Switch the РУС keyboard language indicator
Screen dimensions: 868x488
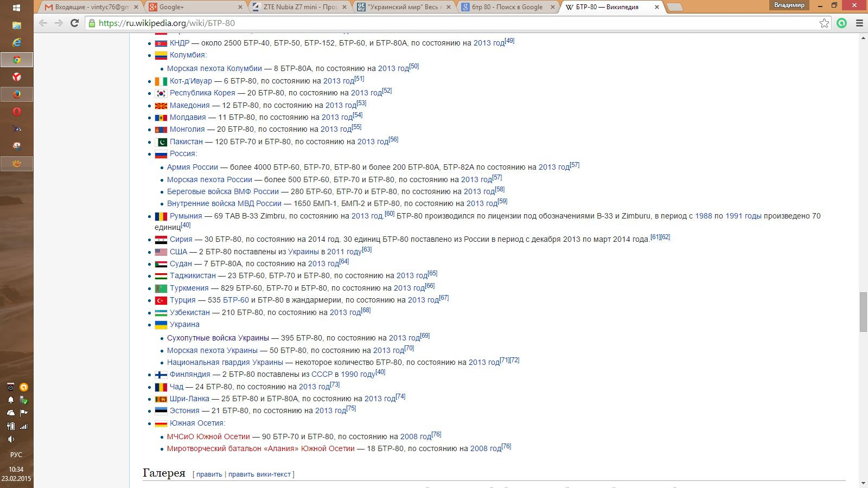(16, 454)
